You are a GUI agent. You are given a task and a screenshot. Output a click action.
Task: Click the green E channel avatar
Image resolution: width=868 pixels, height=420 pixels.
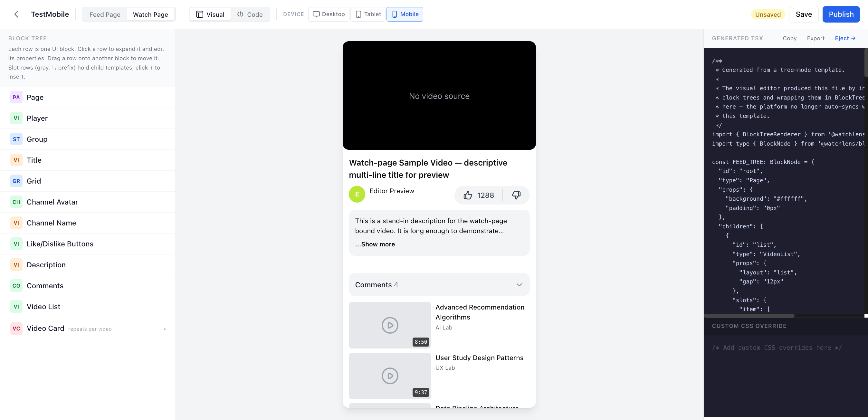[x=357, y=194]
